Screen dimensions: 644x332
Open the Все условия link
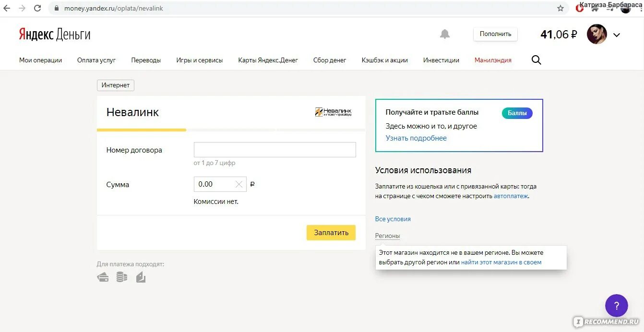393,219
